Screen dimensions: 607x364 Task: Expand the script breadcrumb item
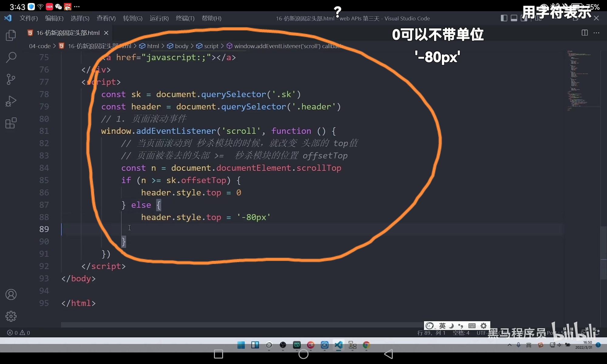point(211,46)
